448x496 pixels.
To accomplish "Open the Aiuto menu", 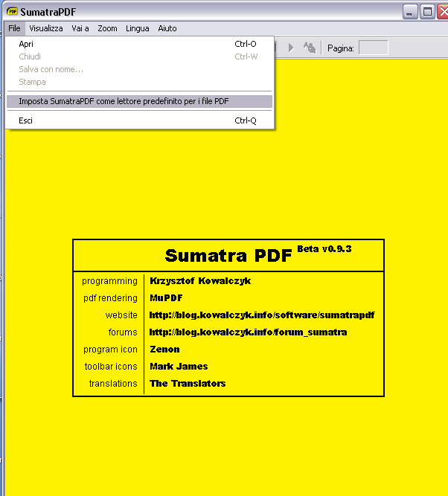I will click(x=167, y=28).
